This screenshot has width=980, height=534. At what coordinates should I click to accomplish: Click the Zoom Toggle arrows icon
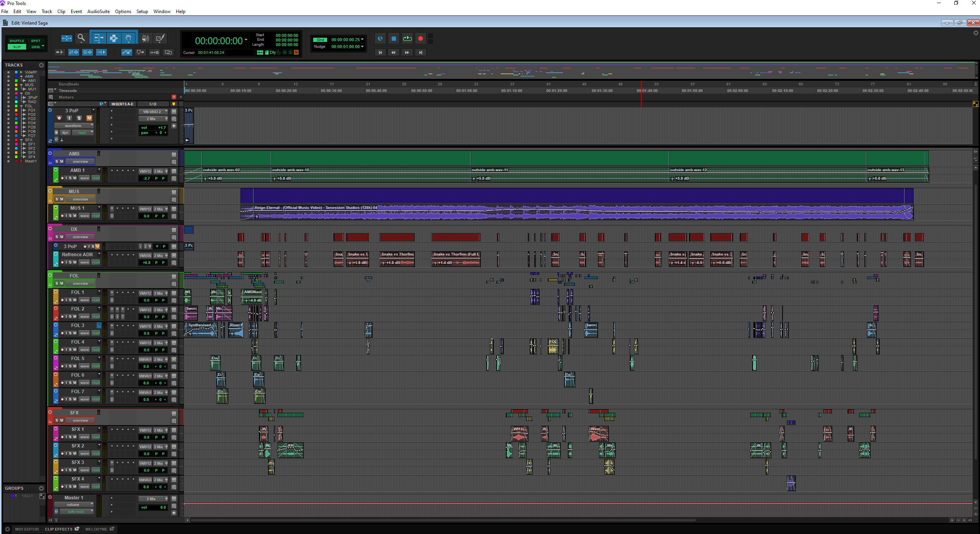coord(67,38)
